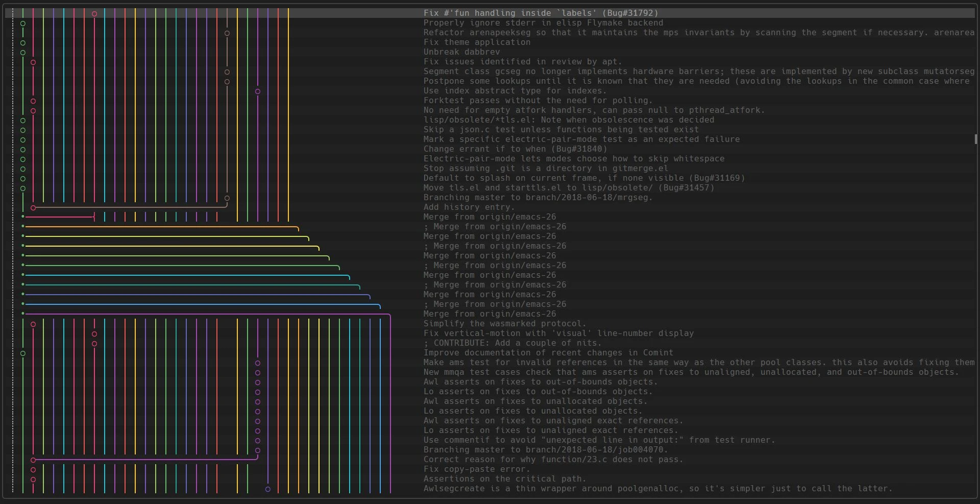
Task: Select commit "Branching master to branch/2018-06-18/mrgseg."
Action: click(x=538, y=198)
